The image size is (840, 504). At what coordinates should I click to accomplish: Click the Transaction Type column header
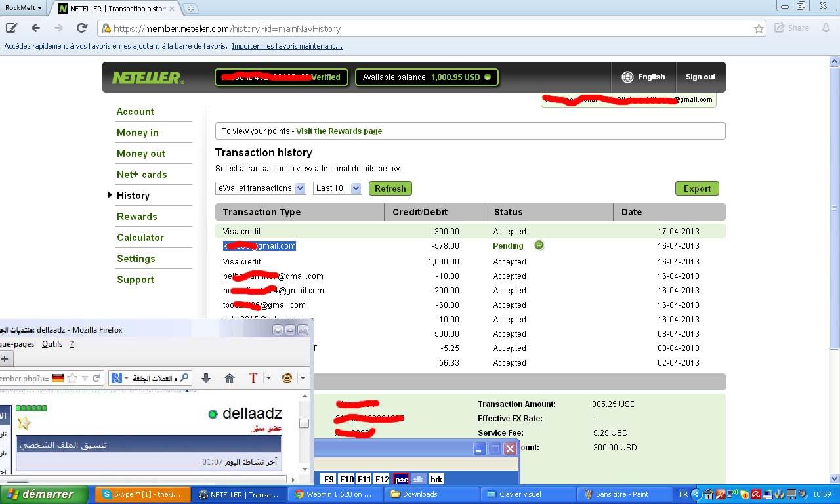pos(299,212)
